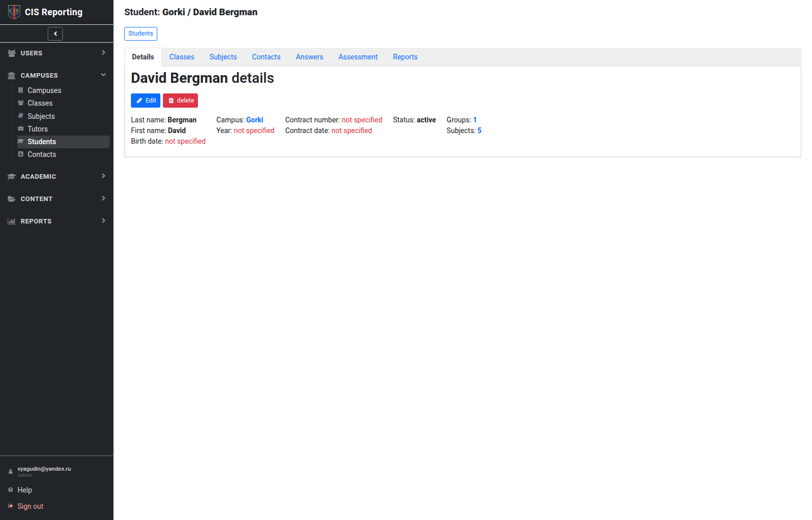This screenshot has width=812, height=520.
Task: Expand the Reports section chevron
Action: point(104,220)
